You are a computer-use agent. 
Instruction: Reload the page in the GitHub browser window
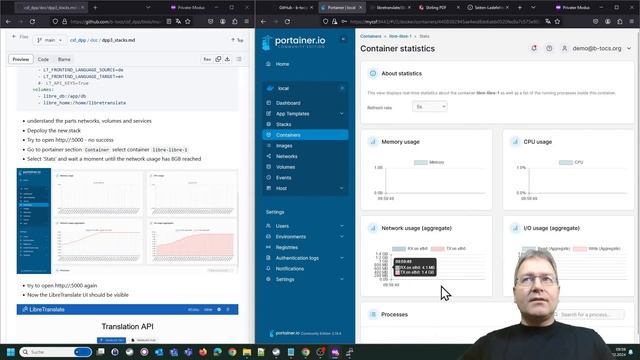coord(32,21)
